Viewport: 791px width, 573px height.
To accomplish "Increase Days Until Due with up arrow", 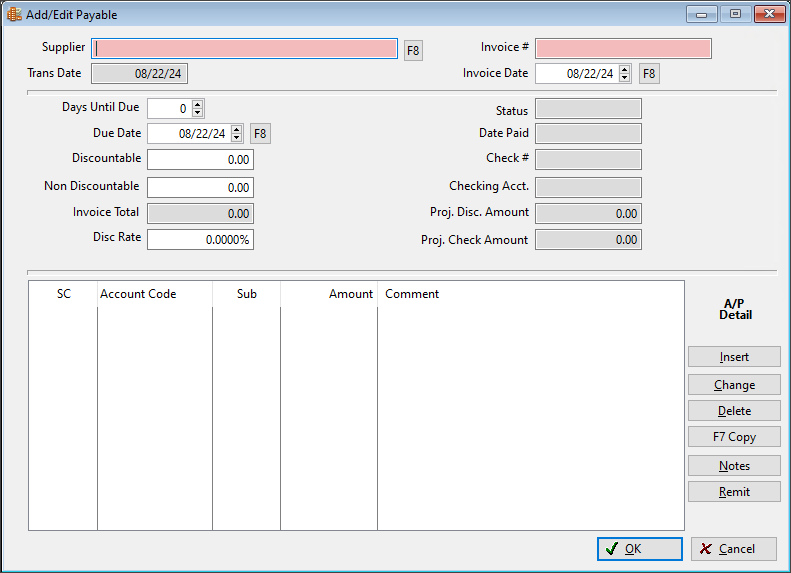I will click(198, 104).
